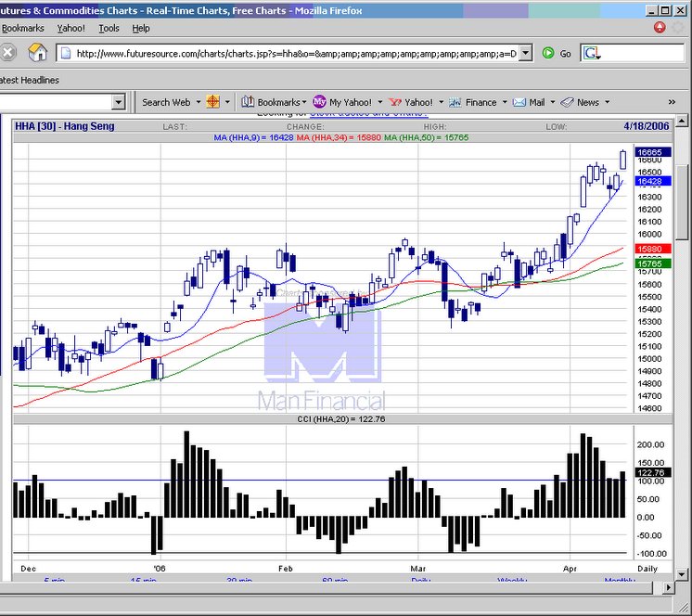The height and width of the screenshot is (616, 692).
Task: Click the latest candlestick on the chart
Action: [622, 160]
